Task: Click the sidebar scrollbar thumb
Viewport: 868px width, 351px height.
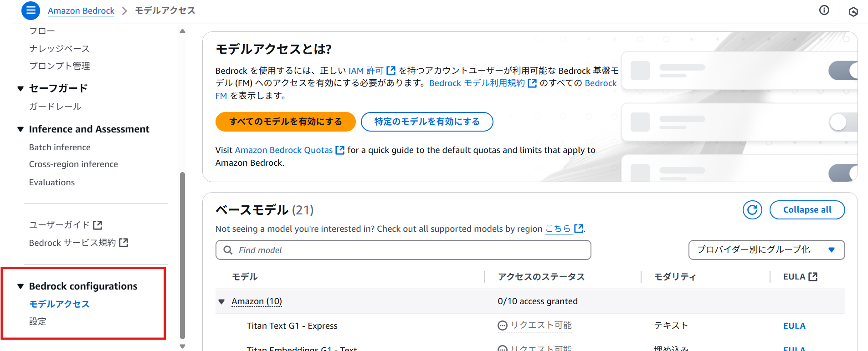Action: [182, 255]
